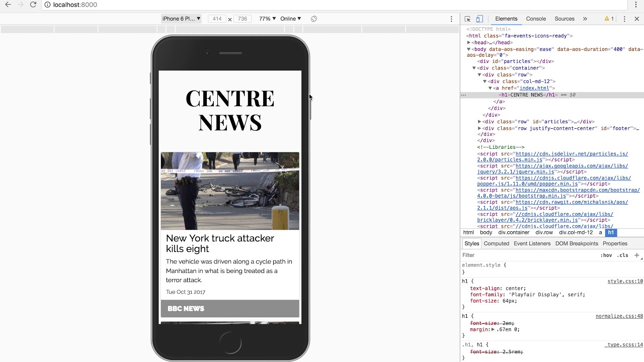
Task: Select the Styles sub-tab
Action: [x=471, y=243]
